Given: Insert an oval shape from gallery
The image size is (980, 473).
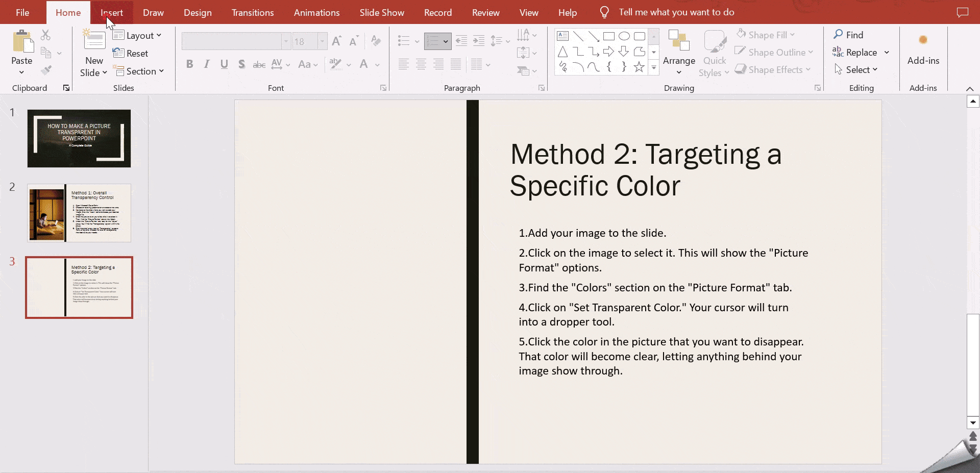Looking at the screenshot, I should pos(624,36).
